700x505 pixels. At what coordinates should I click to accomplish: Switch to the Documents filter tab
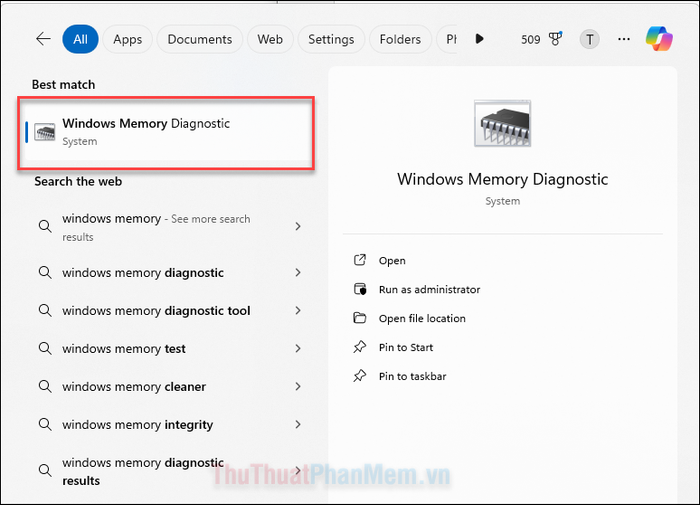point(200,39)
